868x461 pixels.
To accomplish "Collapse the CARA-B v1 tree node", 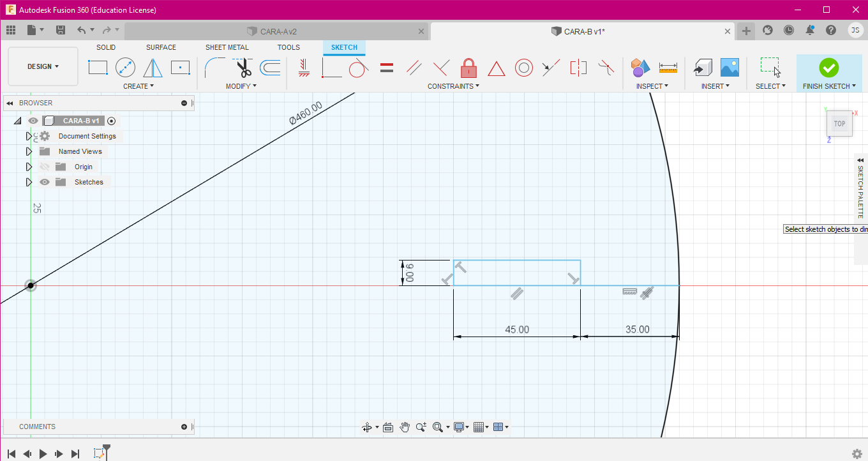I will (18, 121).
